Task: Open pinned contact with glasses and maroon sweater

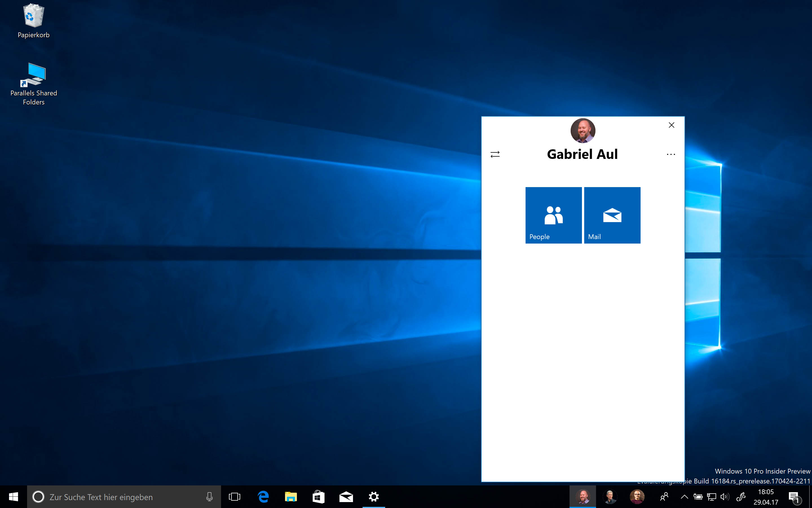Action: (637, 497)
